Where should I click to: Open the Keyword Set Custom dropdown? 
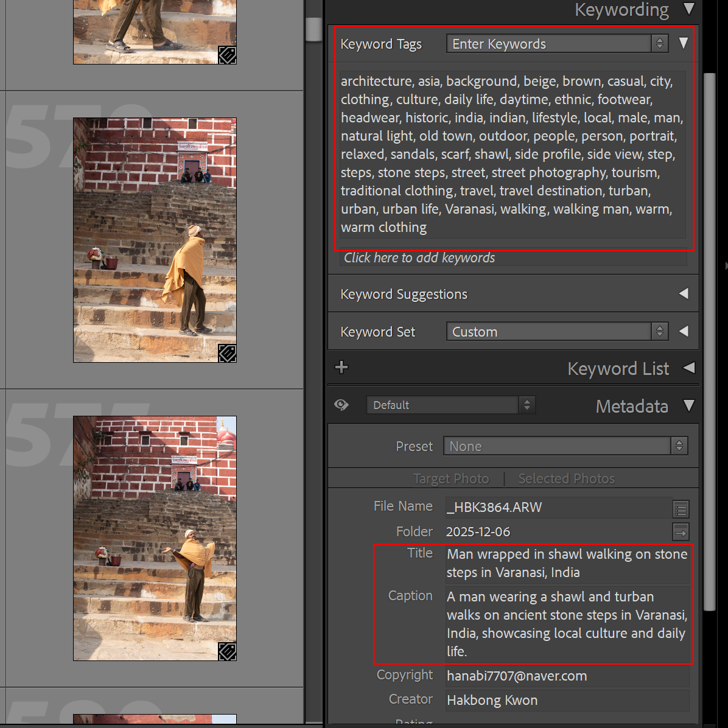tap(557, 332)
